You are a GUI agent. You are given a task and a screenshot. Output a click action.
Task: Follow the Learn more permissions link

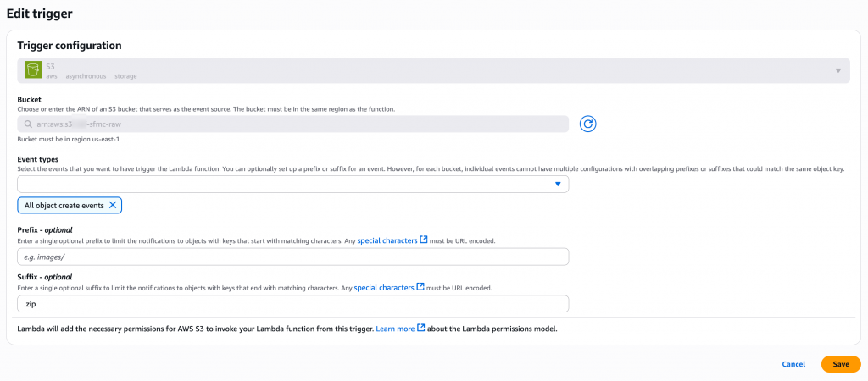(x=395, y=329)
